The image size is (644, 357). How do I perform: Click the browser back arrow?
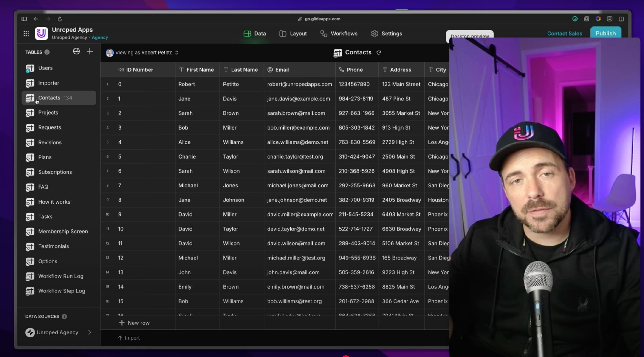click(36, 19)
